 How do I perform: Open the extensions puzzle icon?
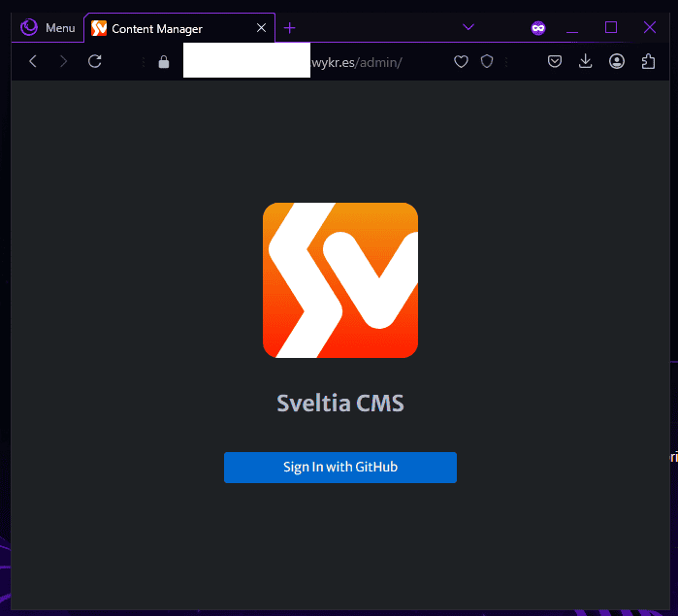click(x=648, y=61)
